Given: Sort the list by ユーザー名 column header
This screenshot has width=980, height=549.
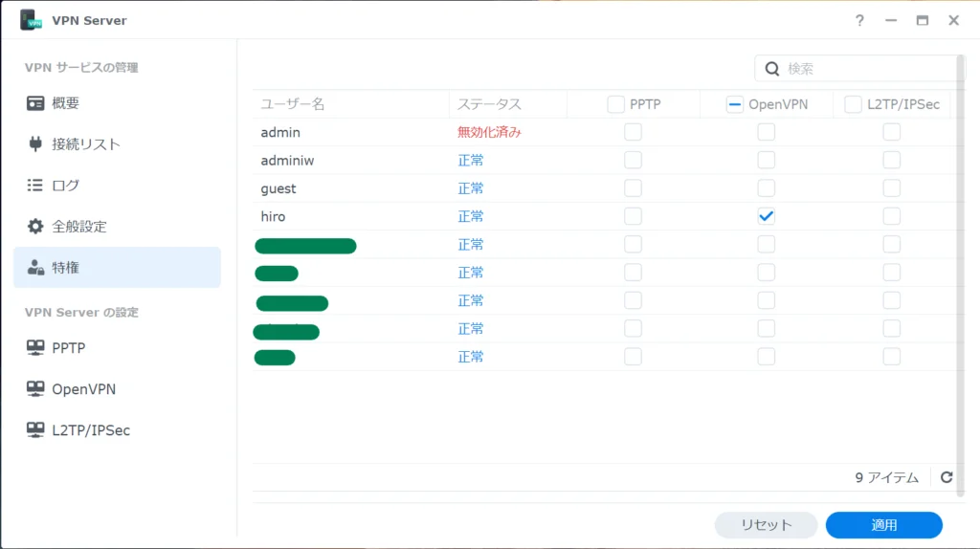Looking at the screenshot, I should click(x=299, y=104).
